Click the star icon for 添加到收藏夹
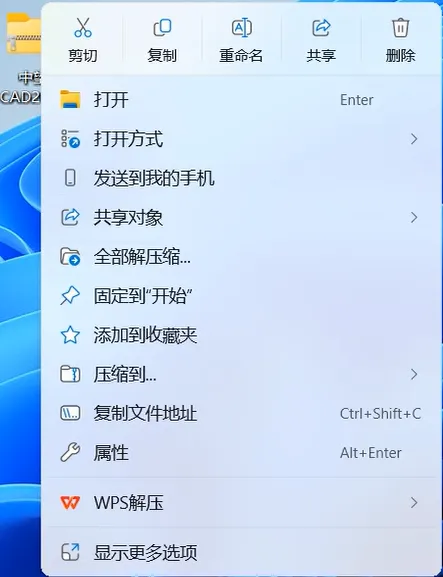Screen dimensions: 443x577 click(x=70, y=335)
